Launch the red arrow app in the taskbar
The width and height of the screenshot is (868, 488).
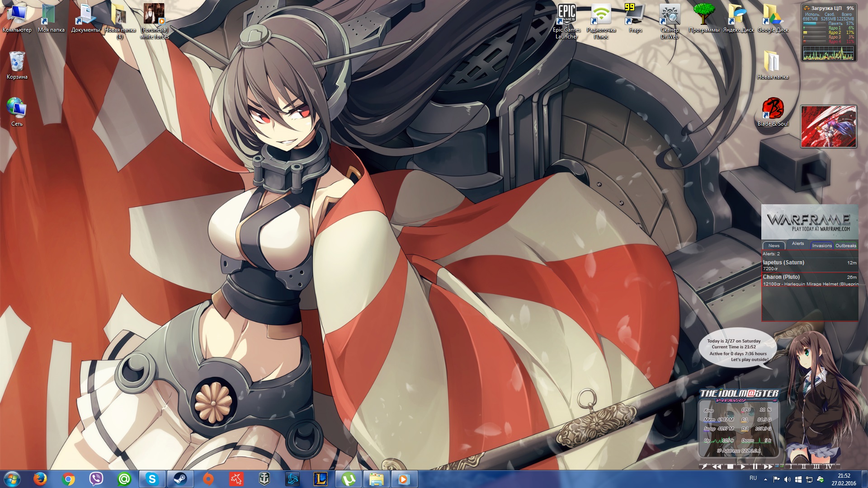236,479
